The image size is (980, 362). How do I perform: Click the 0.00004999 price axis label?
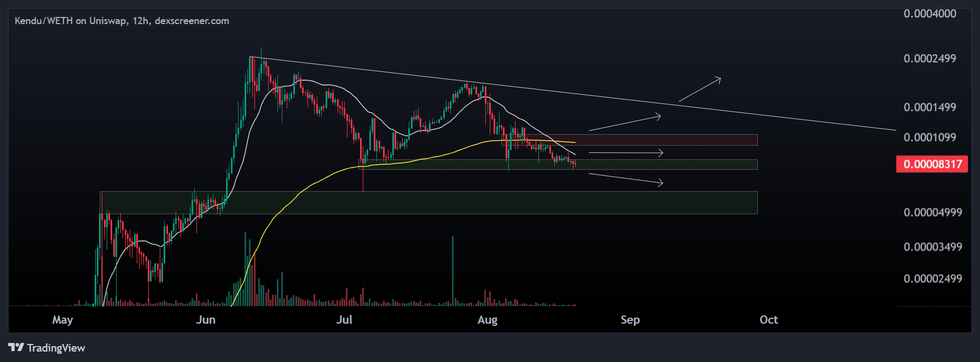pyautogui.click(x=932, y=212)
